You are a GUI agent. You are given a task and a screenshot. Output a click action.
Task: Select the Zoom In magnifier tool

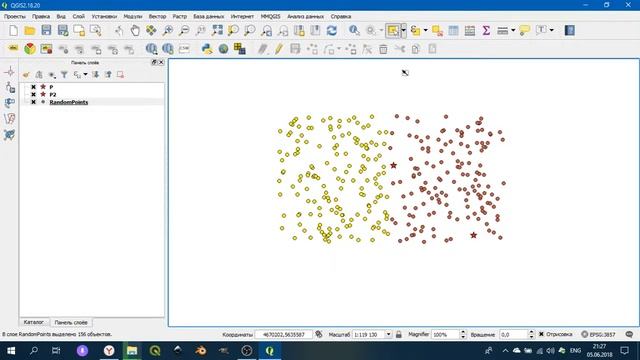pos(168,31)
